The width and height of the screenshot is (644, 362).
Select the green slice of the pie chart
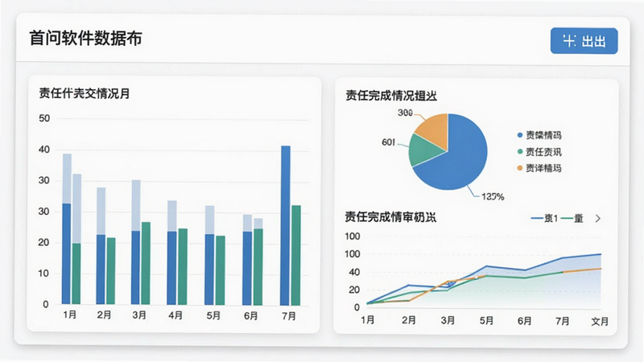(423, 150)
